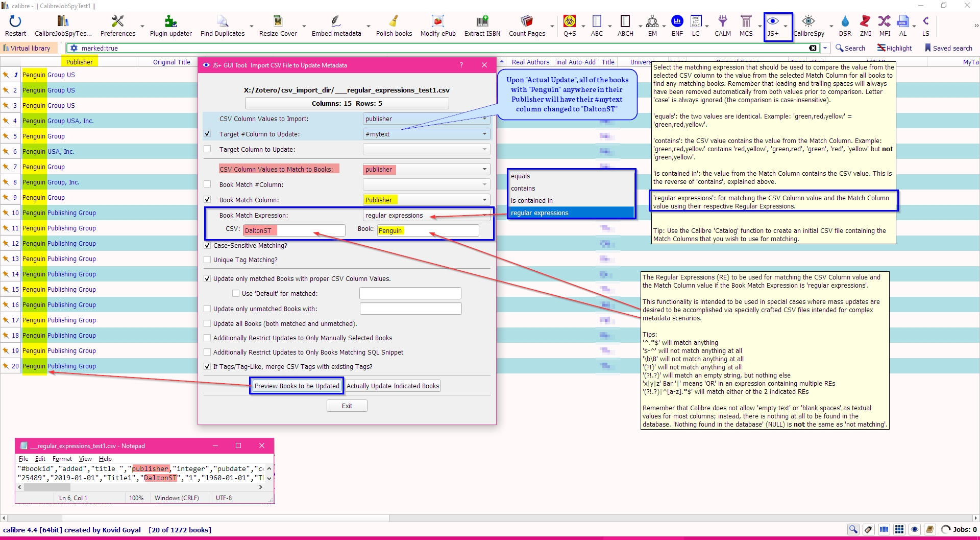Enable Use 'Default' for matched checkbox

click(236, 293)
